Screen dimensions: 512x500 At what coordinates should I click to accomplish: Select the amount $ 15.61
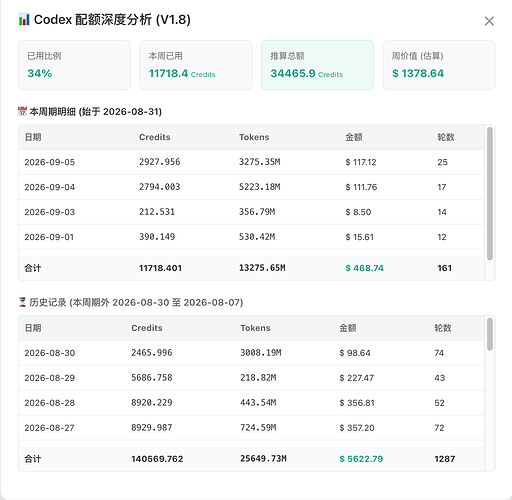point(359,237)
